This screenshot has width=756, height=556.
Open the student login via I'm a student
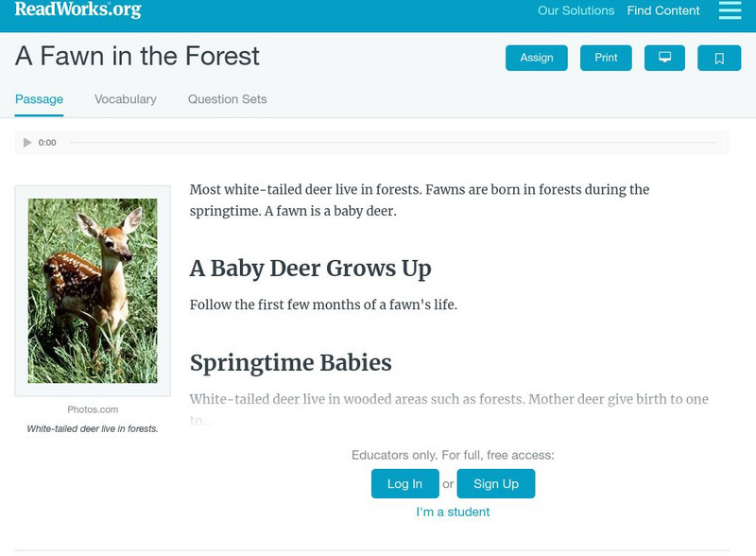(453, 512)
